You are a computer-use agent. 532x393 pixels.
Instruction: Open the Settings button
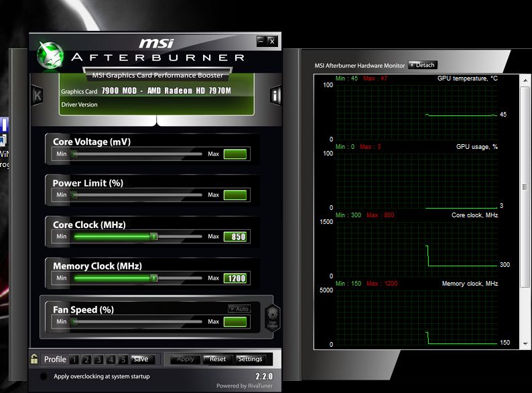click(251, 359)
